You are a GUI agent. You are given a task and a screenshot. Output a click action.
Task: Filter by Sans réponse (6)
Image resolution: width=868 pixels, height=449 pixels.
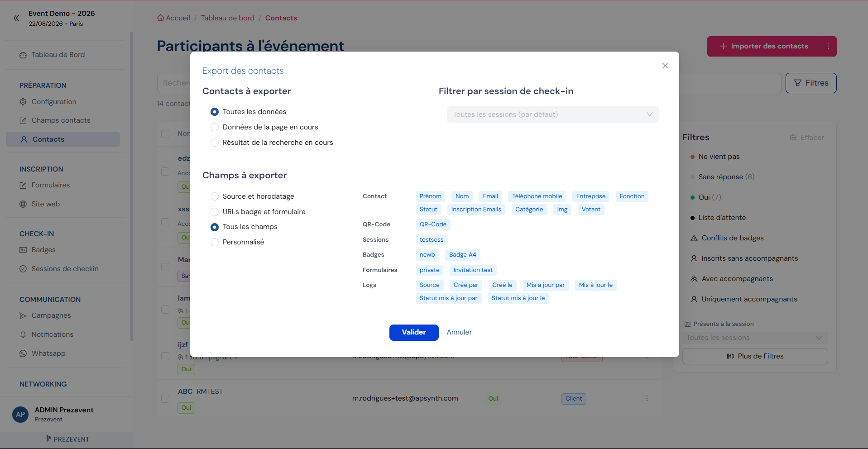point(726,177)
